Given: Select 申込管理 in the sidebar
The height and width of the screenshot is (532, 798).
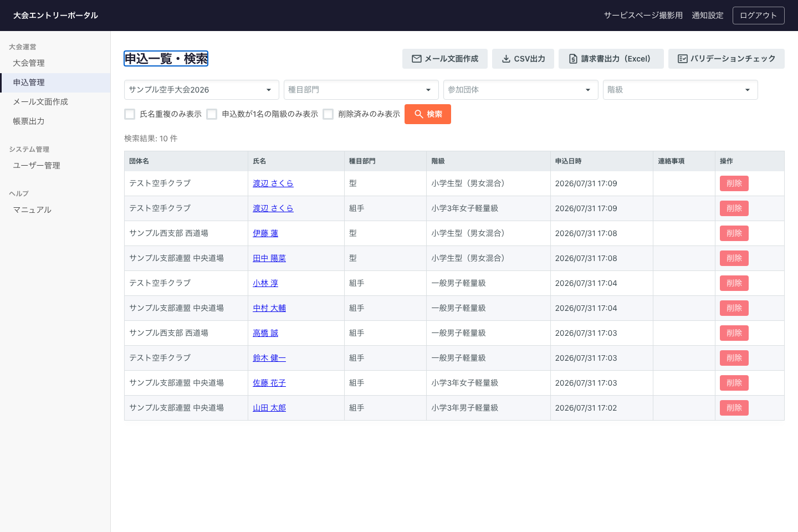Looking at the screenshot, I should click(x=55, y=83).
